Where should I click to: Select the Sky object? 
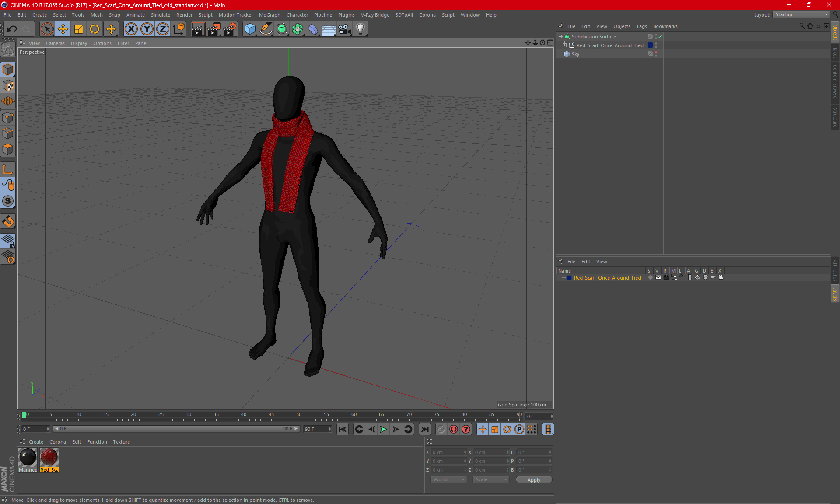click(575, 54)
